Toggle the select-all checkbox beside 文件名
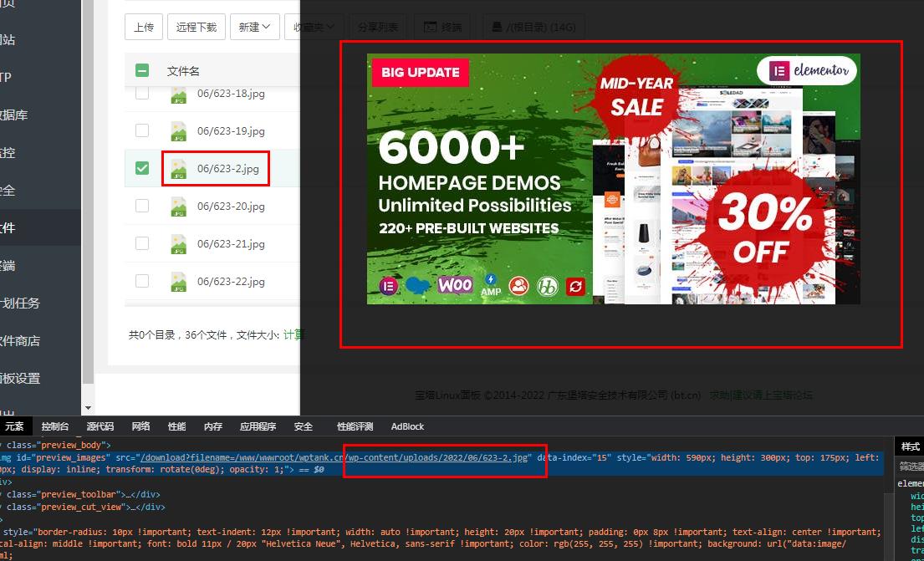 pos(142,71)
